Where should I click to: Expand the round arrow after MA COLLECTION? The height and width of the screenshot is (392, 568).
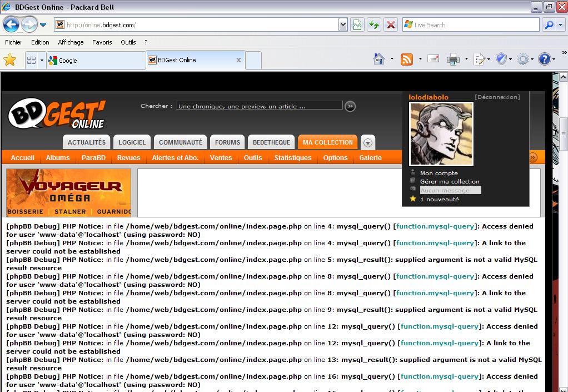tap(367, 143)
